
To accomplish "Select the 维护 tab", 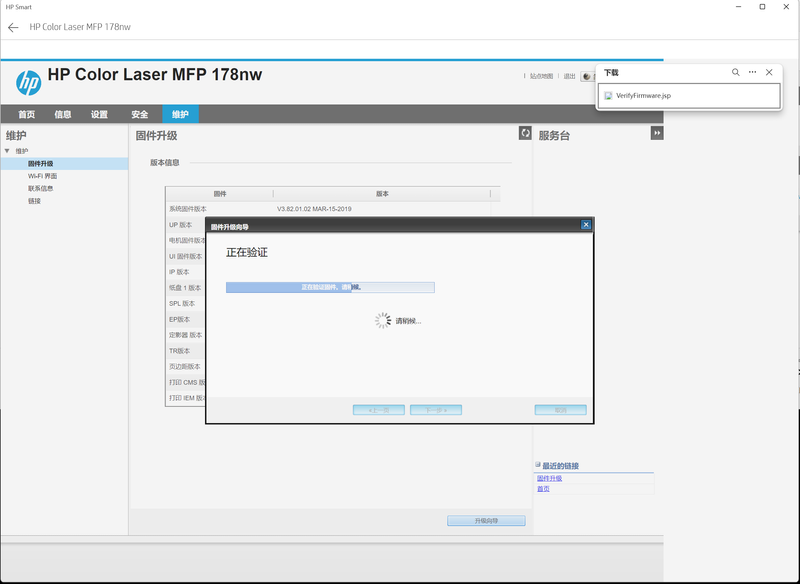I will (180, 114).
